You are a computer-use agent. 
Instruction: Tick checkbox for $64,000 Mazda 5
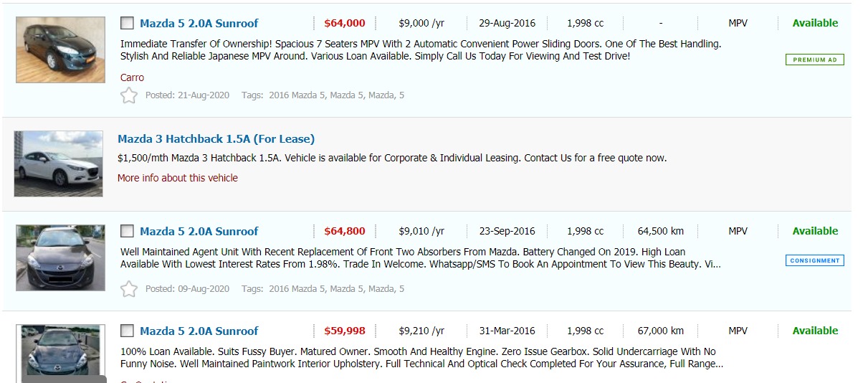127,23
